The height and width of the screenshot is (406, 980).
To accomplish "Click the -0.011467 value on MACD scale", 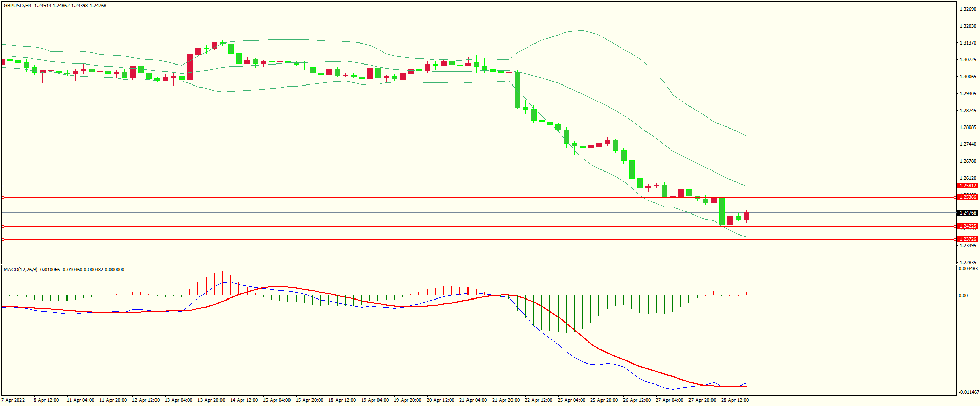I will click(x=969, y=392).
